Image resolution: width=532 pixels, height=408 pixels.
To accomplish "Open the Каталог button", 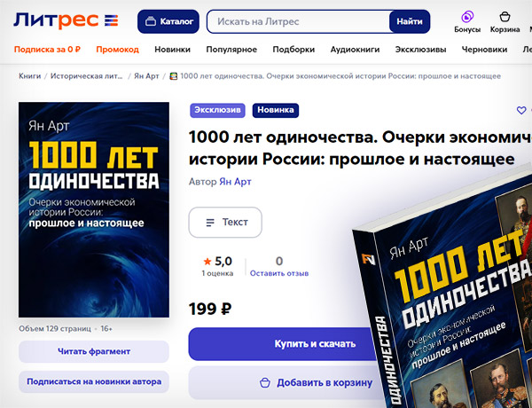I will click(168, 21).
